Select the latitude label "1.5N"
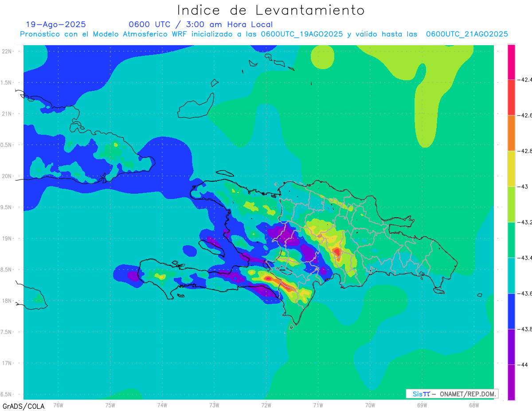Viewport: 532px width, 411px height. point(7,82)
